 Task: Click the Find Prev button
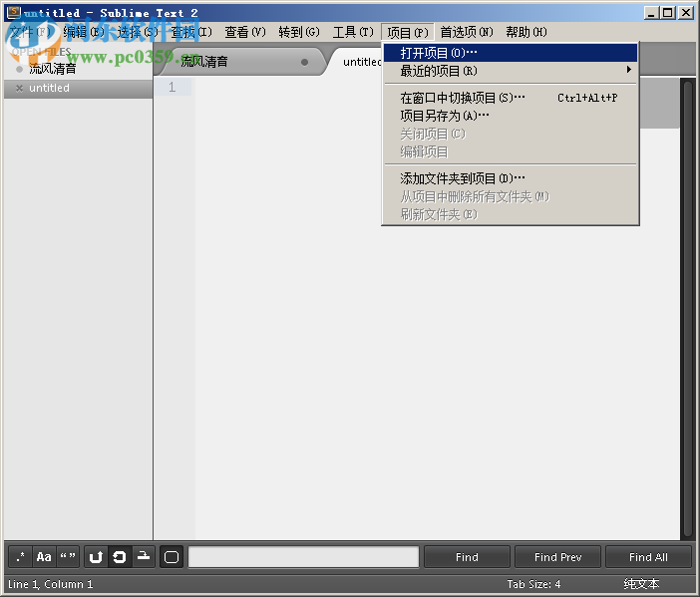point(557,557)
